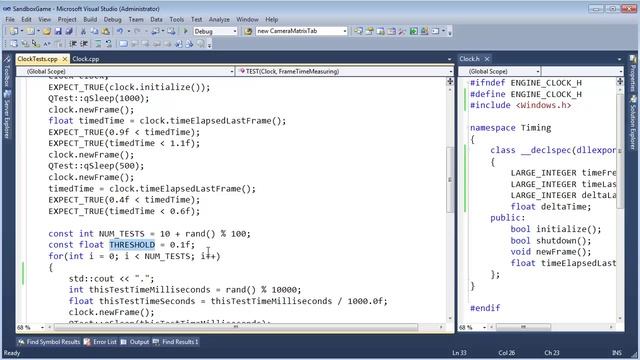
Task: Show the Output panel tab
Action: click(135, 342)
